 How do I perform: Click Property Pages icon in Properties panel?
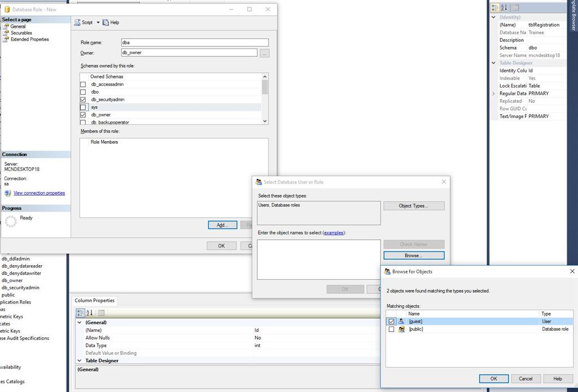click(x=516, y=7)
